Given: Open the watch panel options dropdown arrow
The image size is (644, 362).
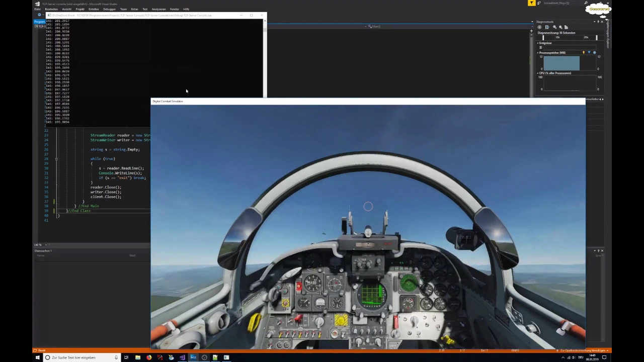Looking at the screenshot, I should 595,250.
